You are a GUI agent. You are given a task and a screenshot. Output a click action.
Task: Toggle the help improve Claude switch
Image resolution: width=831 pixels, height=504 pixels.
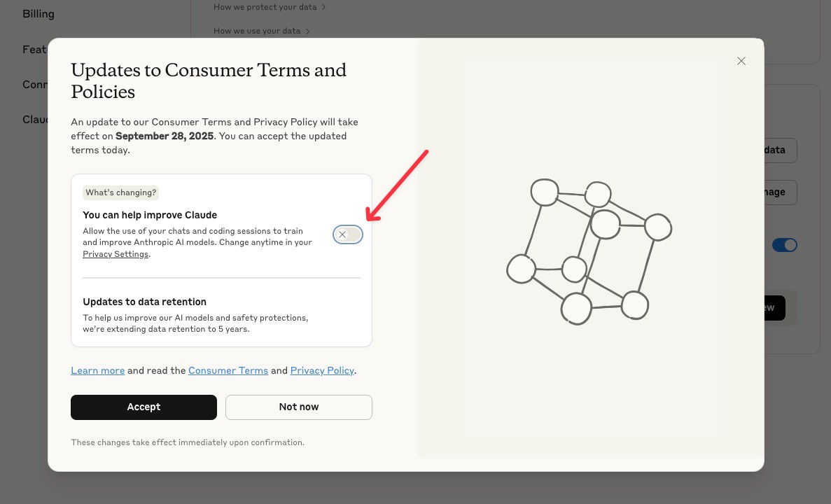[x=348, y=234]
